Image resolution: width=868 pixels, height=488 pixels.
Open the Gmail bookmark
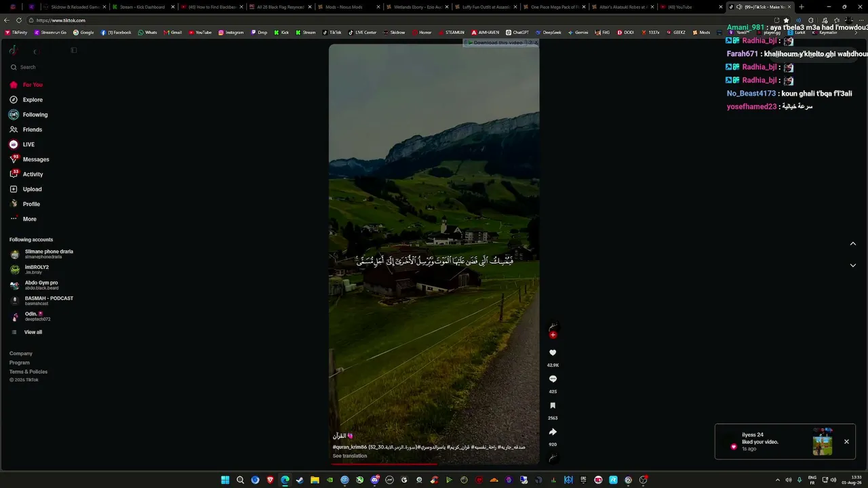[172, 33]
